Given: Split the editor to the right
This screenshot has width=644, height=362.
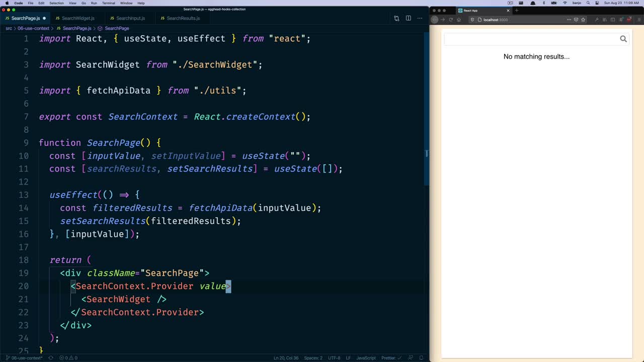Looking at the screenshot, I should pos(408,18).
